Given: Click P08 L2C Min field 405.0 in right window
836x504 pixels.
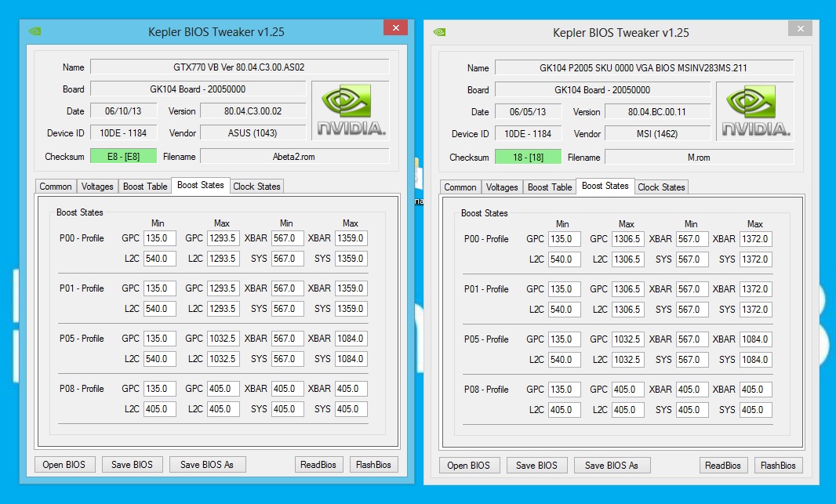Looking at the screenshot, I should [564, 410].
